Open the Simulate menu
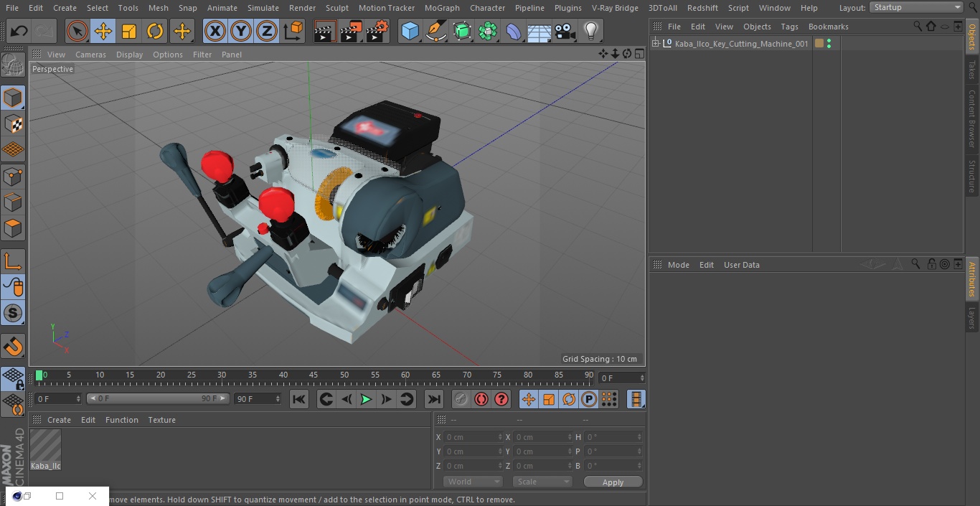The width and height of the screenshot is (980, 506). (263, 8)
